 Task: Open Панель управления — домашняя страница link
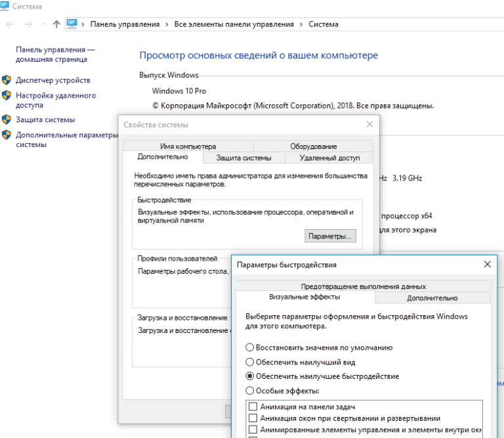(55, 55)
